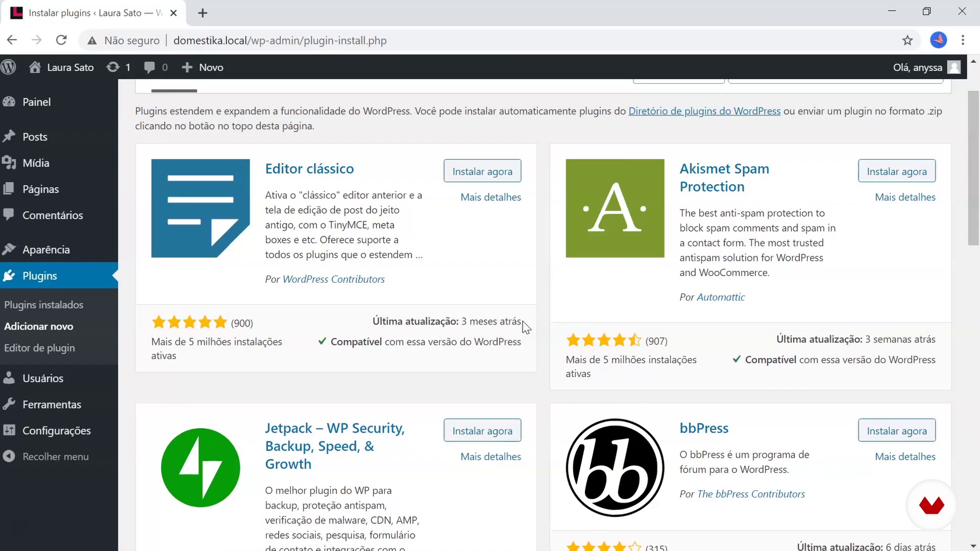
Task: Open Chrome's three-dot menu
Action: click(x=963, y=40)
